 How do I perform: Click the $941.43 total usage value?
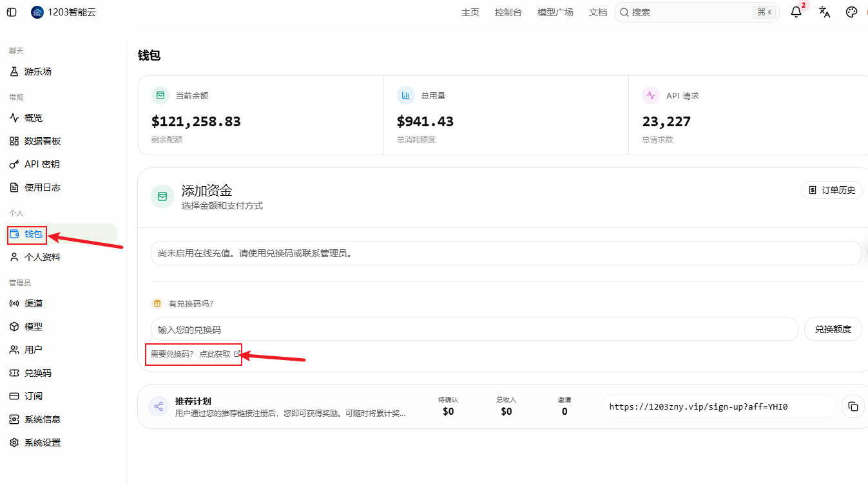pos(425,121)
